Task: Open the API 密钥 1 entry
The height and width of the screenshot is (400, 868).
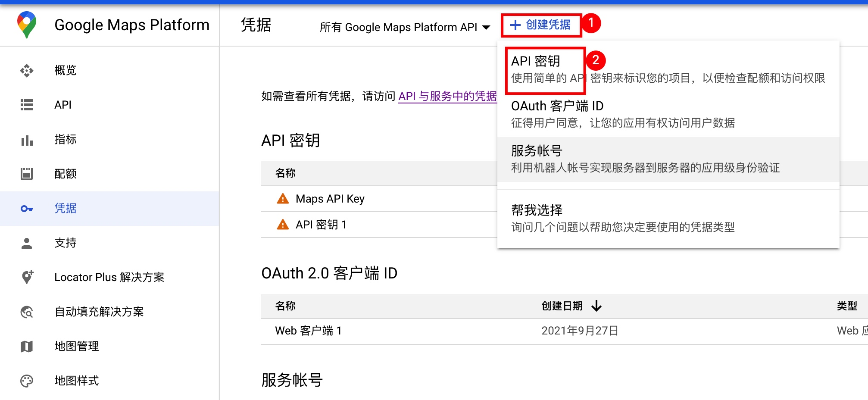Action: click(321, 225)
